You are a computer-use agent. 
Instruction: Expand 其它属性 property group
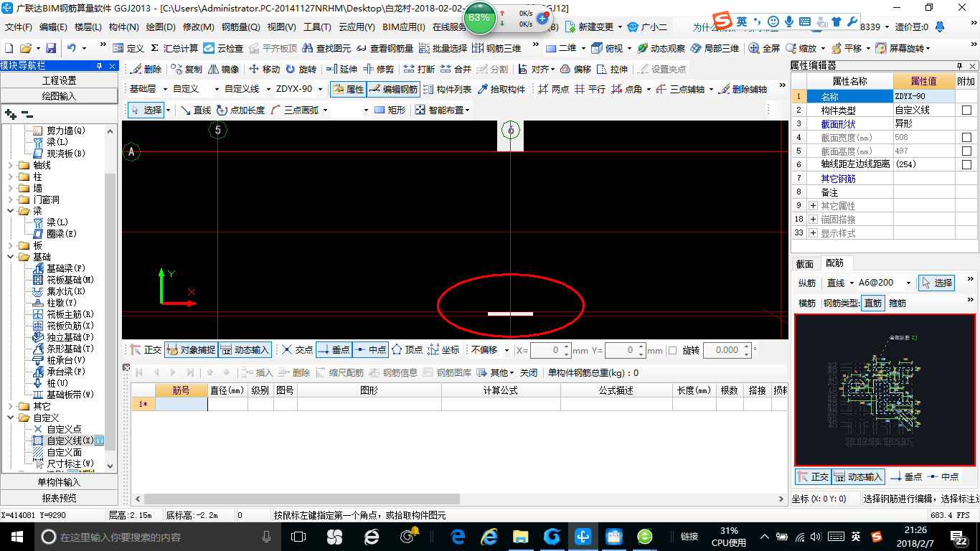click(814, 206)
